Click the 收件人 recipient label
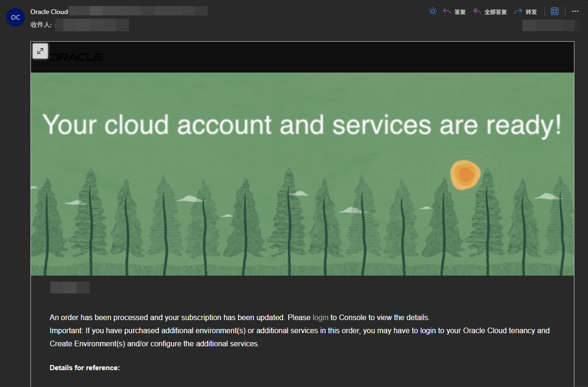The width and height of the screenshot is (588, 387). coord(41,24)
